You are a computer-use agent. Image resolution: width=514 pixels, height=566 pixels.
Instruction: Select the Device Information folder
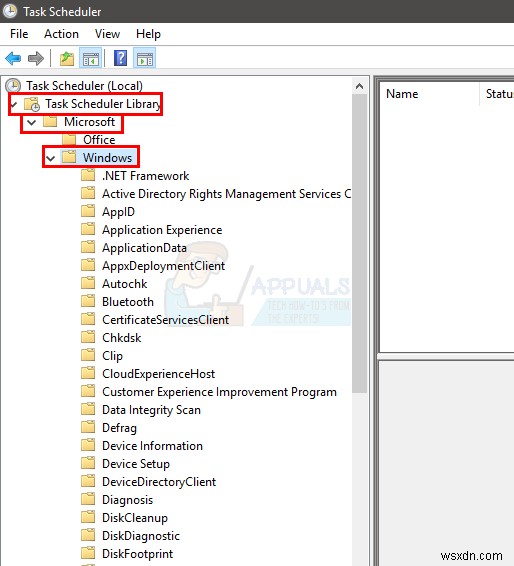152,446
